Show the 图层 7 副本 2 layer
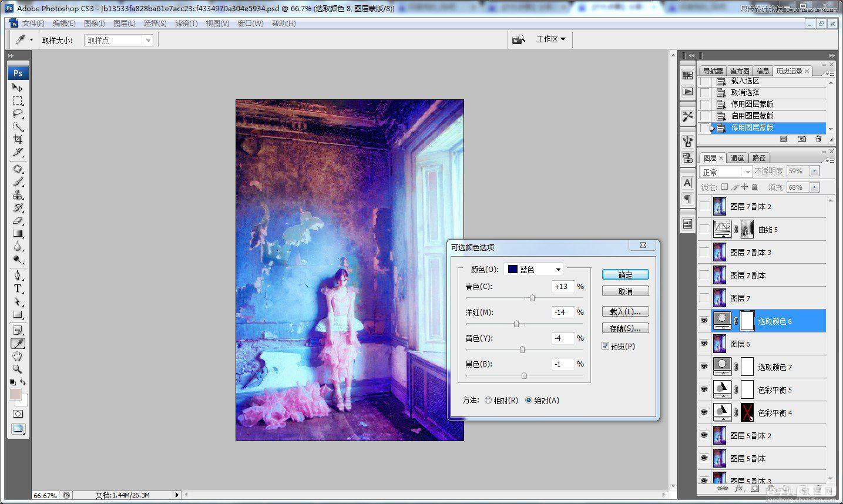 coord(704,206)
